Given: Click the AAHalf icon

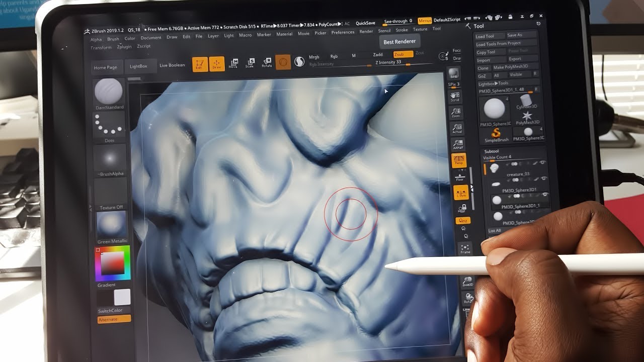Looking at the screenshot, I should 458,145.
